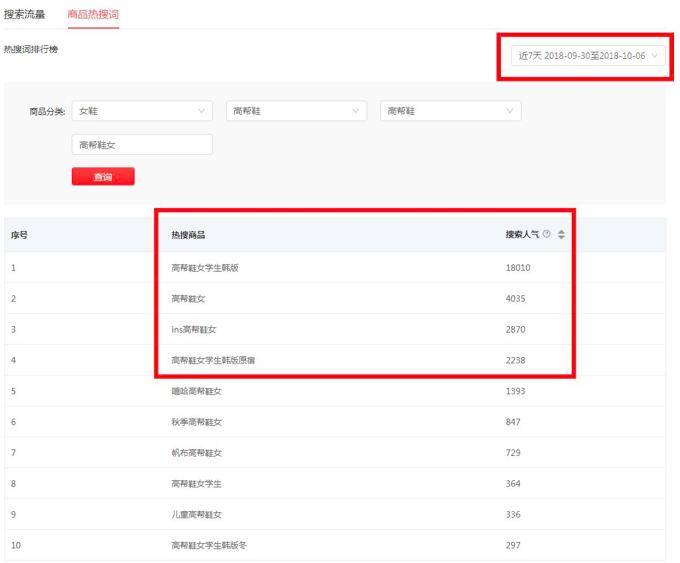This screenshot has width=680, height=563.
Task: Select the 高帮鞋女学生韩版原宿 hot search term
Action: (213, 360)
